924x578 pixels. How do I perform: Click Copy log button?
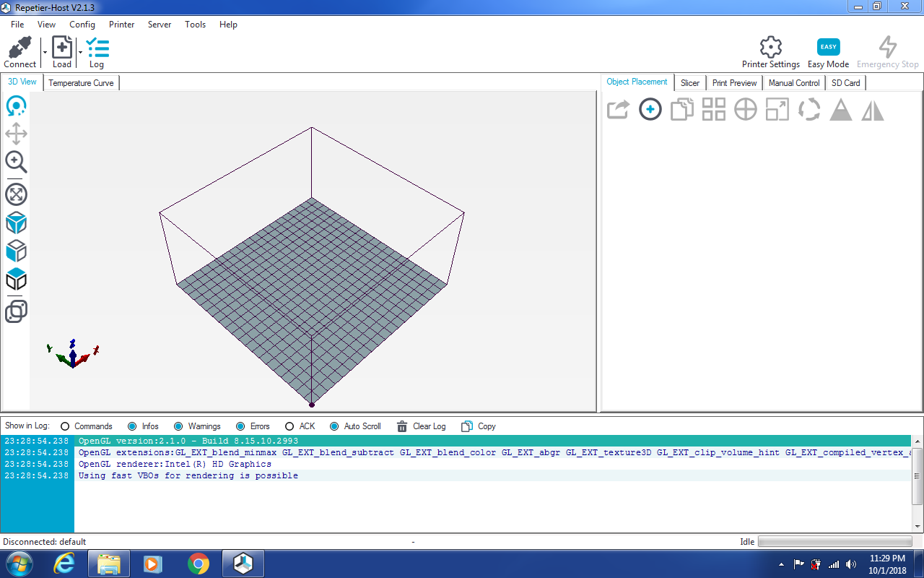click(x=479, y=426)
